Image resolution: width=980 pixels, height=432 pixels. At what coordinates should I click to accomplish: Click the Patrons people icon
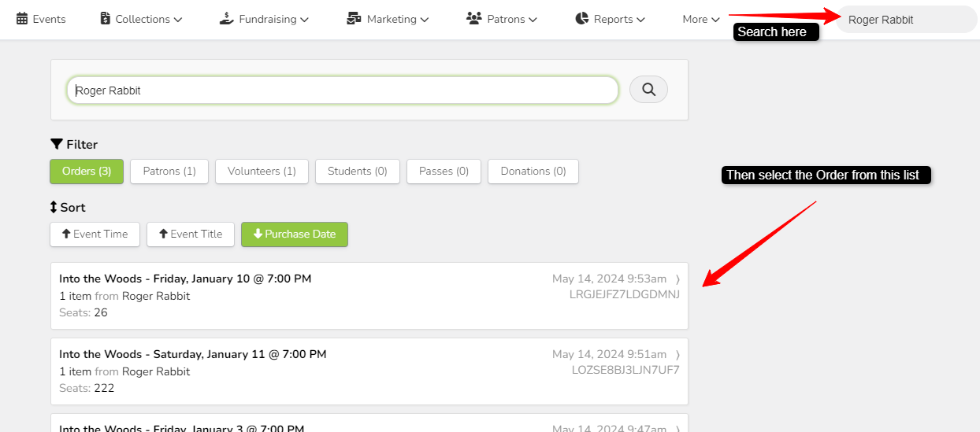(473, 19)
